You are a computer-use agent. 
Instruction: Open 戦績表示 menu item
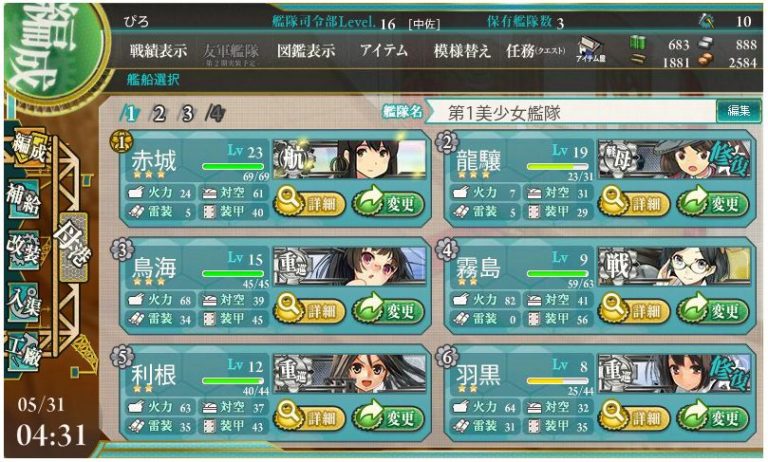(158, 50)
